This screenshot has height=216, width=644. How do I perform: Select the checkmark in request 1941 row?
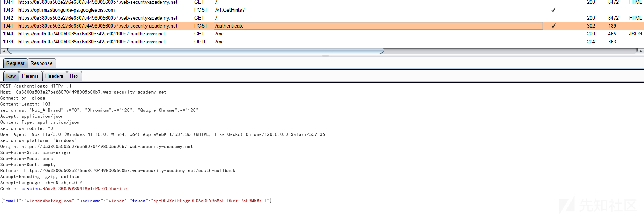tap(553, 26)
